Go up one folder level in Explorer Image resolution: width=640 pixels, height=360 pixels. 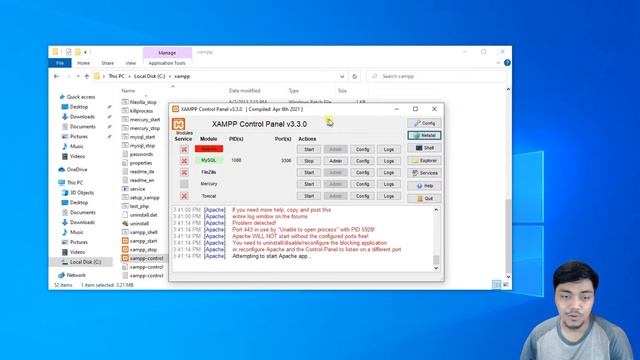[x=87, y=76]
